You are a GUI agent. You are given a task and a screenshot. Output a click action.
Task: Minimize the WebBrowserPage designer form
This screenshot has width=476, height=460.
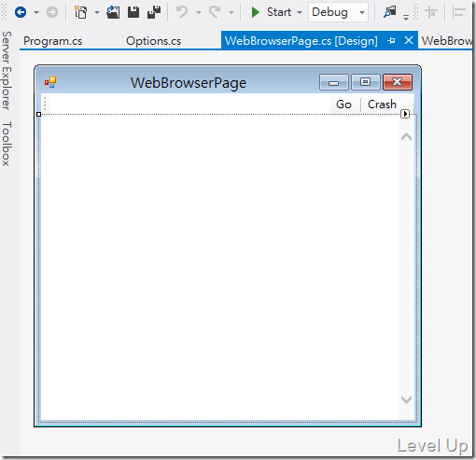[x=334, y=82]
